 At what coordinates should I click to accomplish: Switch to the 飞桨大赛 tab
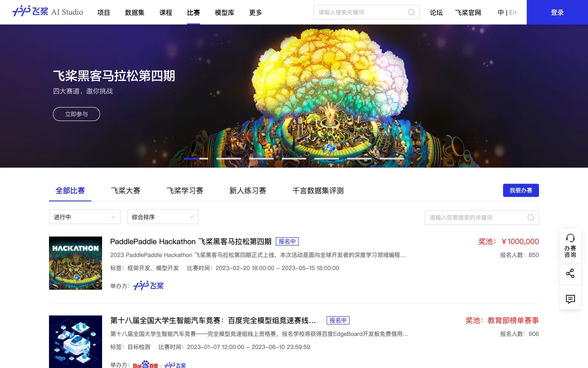126,191
